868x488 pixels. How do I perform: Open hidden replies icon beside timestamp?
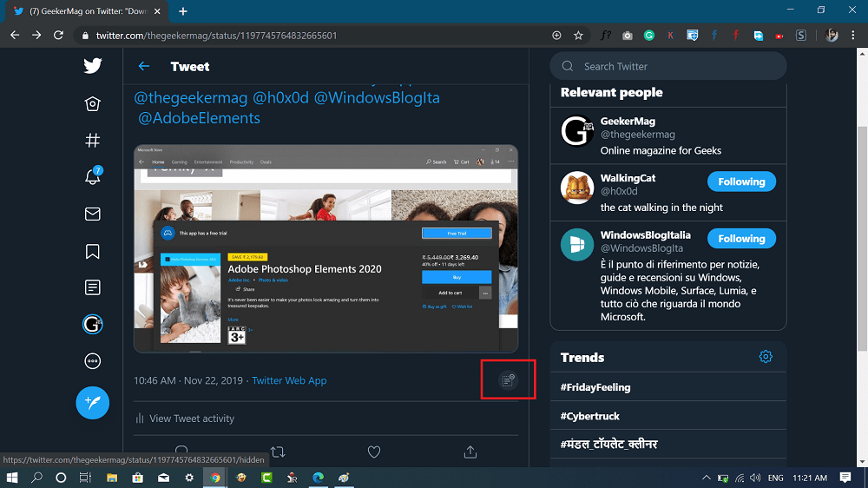tap(508, 380)
